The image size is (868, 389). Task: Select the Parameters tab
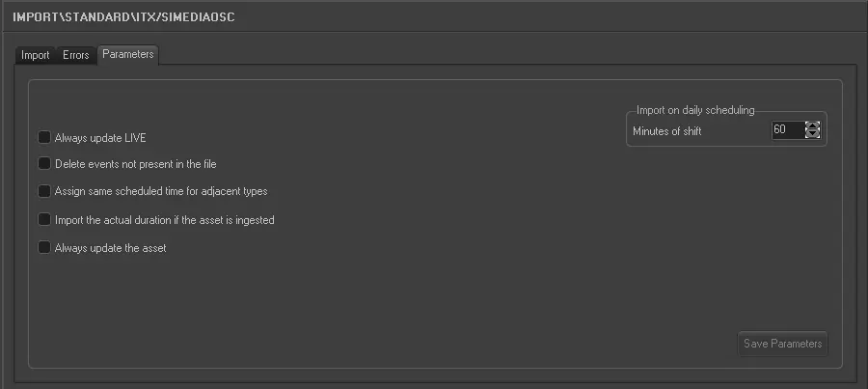(128, 54)
